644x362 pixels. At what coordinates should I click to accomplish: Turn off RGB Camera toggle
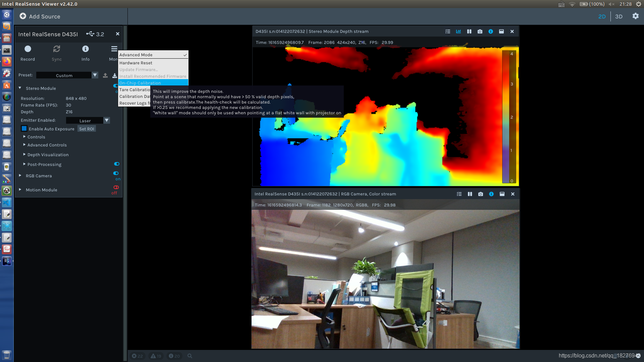point(116,173)
